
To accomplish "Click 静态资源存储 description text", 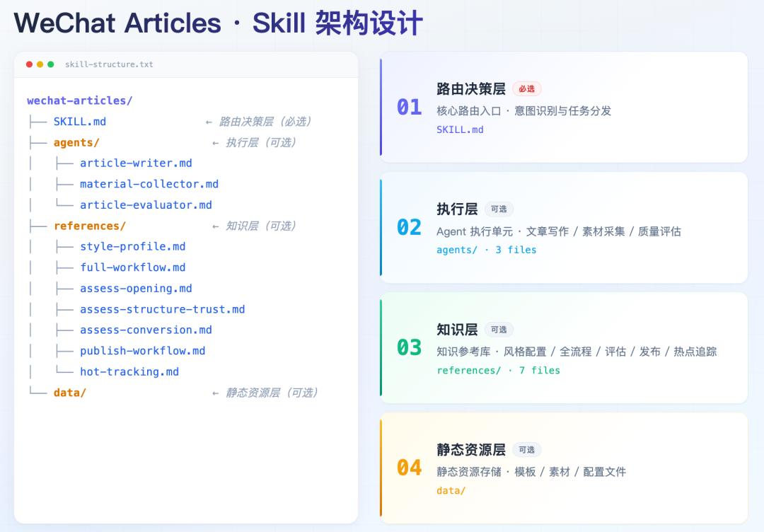I will [x=531, y=472].
